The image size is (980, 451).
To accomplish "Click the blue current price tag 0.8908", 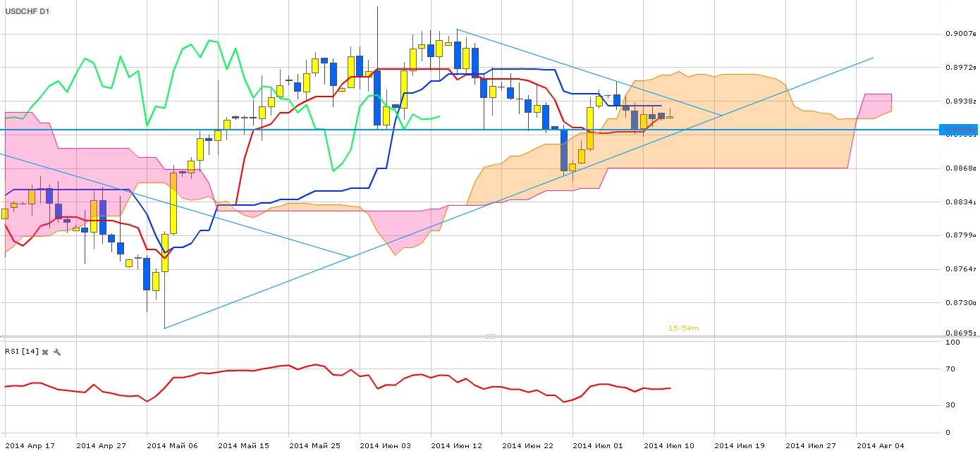I will (958, 130).
